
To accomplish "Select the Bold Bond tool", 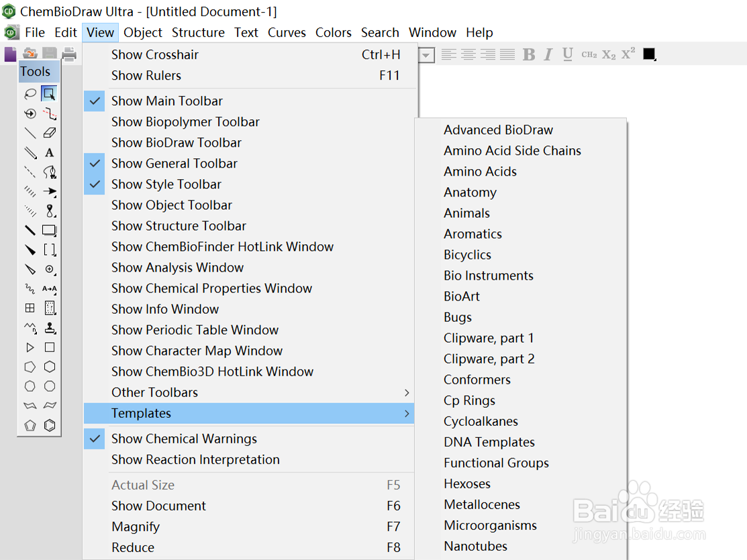I will [x=30, y=231].
